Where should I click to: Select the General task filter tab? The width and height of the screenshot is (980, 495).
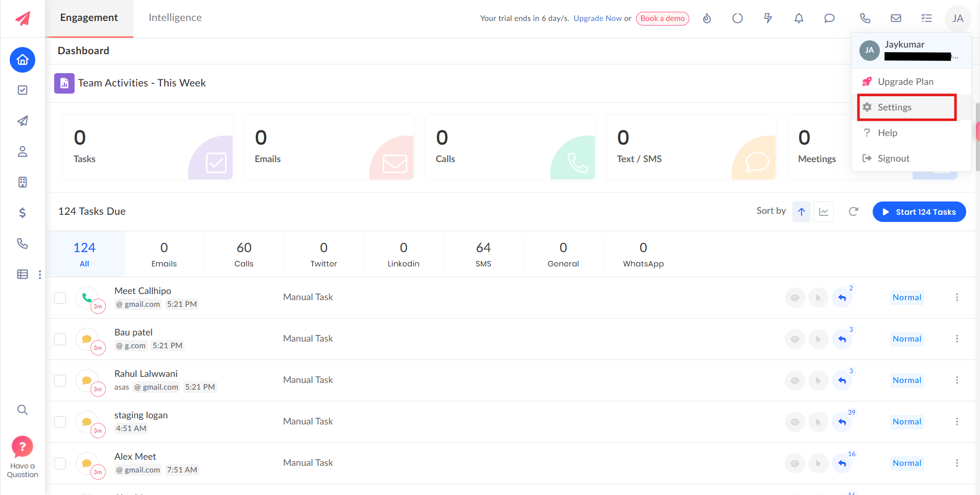(x=563, y=254)
